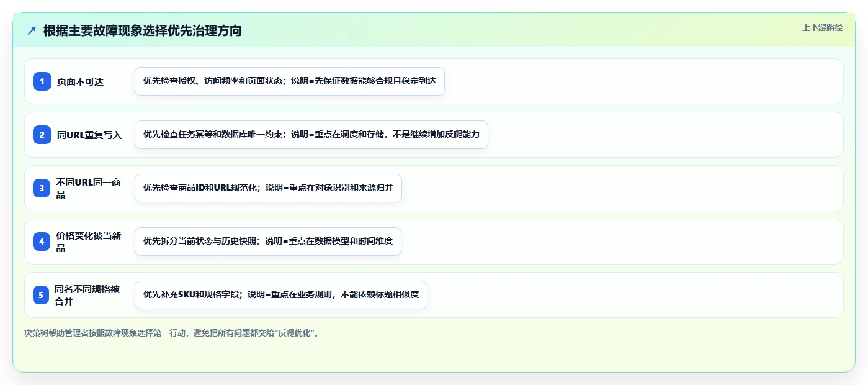Select step number badge 4
Viewport: 868px width, 385px height.
coord(42,242)
